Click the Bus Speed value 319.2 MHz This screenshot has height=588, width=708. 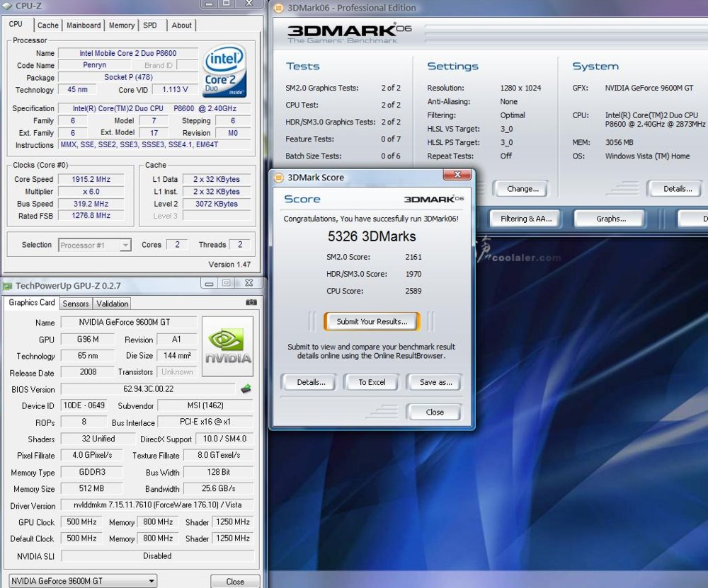91,204
